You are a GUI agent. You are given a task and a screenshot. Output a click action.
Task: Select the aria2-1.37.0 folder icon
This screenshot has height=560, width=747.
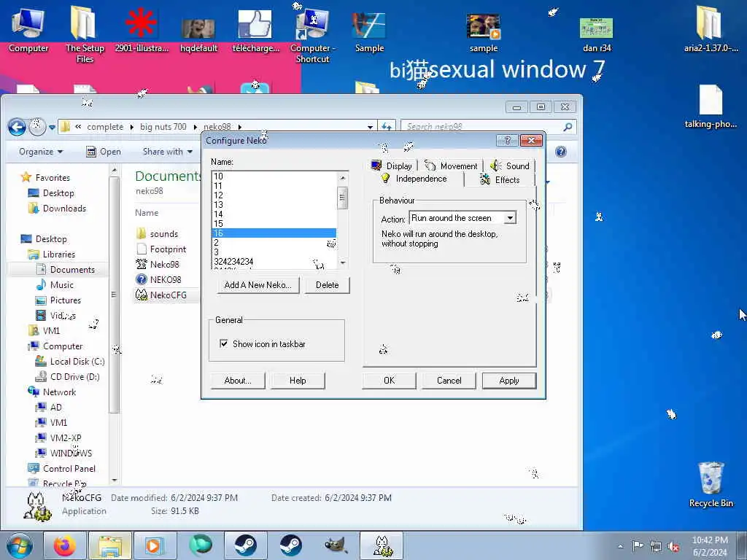click(711, 29)
